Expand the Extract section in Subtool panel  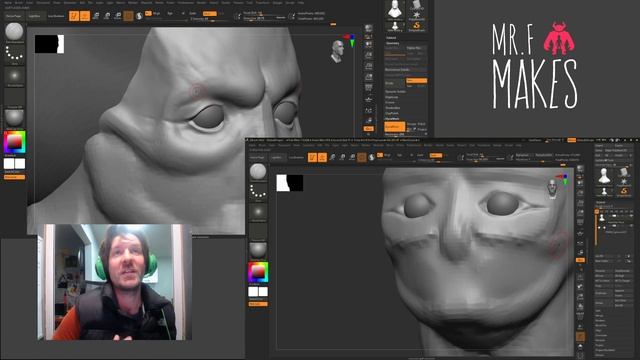pos(600,355)
